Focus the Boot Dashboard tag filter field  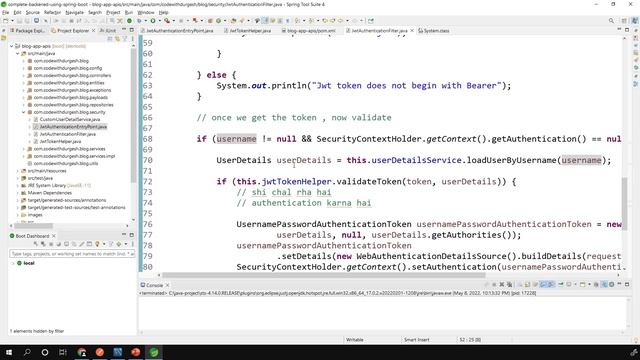(x=72, y=254)
